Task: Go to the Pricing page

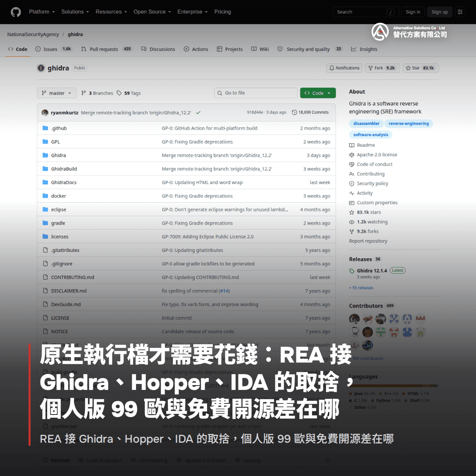Action: [x=223, y=12]
